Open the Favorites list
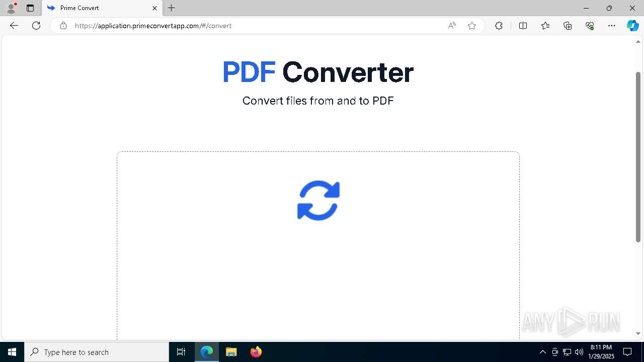The width and height of the screenshot is (644, 362). pyautogui.click(x=545, y=26)
